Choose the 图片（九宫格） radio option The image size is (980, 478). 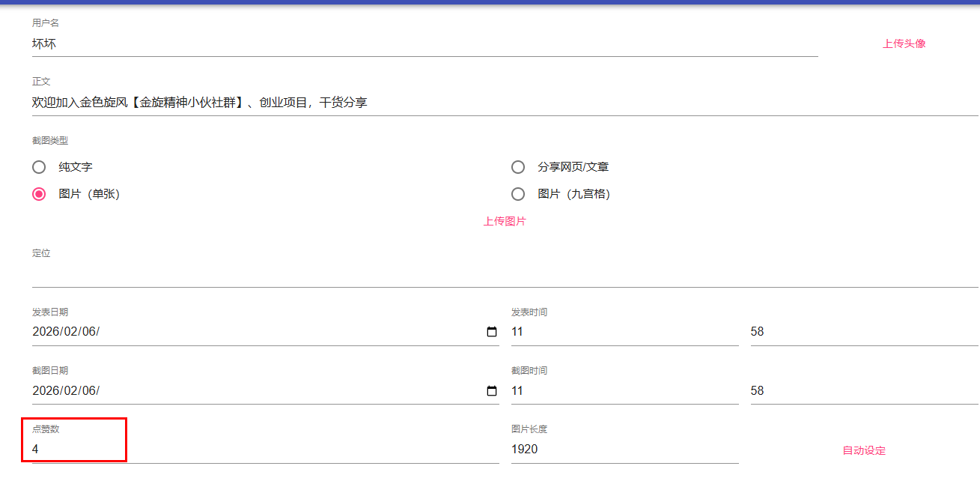pyautogui.click(x=518, y=194)
